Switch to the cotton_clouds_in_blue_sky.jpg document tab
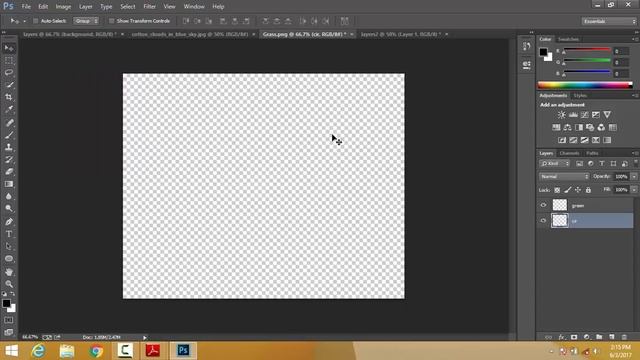This screenshot has height=360, width=640. 190,34
